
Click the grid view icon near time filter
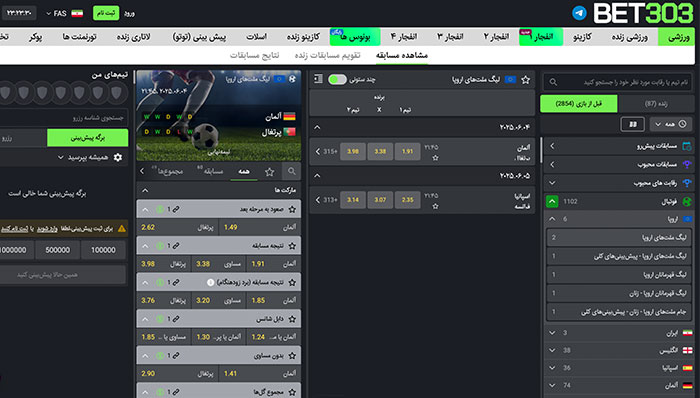(x=633, y=124)
